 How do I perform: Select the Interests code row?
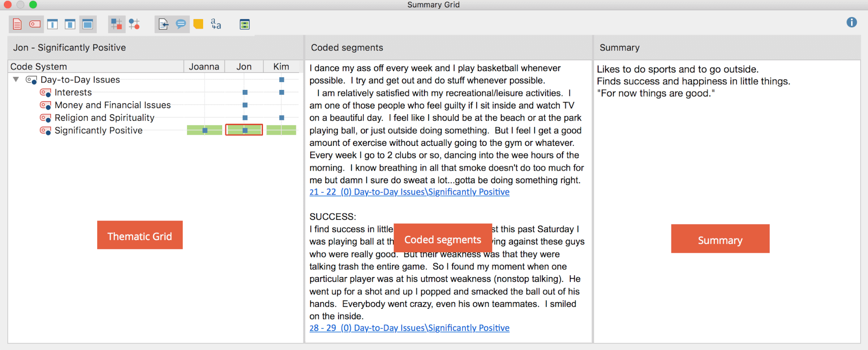tap(73, 92)
